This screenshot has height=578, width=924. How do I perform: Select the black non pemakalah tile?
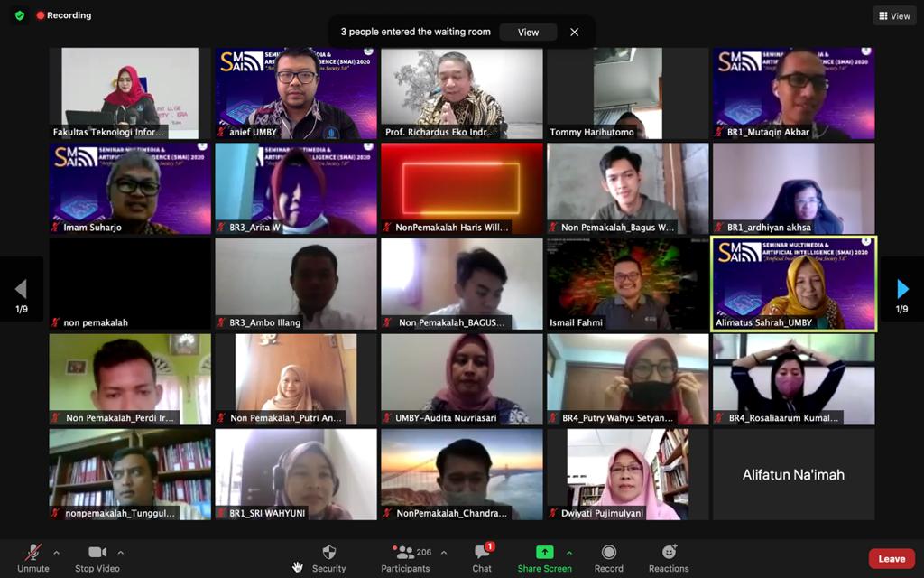click(130, 284)
